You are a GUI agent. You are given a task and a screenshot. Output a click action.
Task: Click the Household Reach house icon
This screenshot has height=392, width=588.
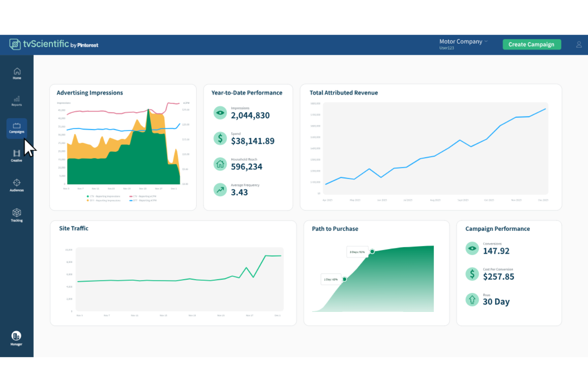[x=220, y=164]
